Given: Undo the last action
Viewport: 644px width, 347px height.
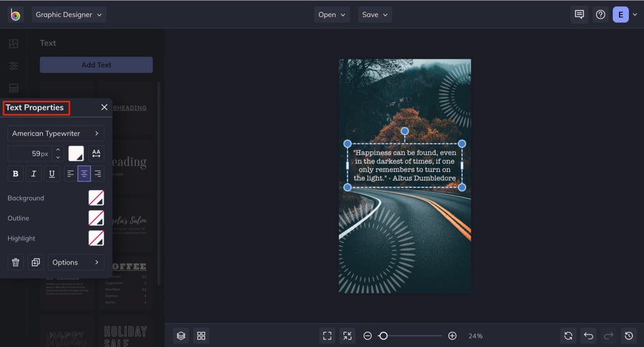Looking at the screenshot, I should tap(589, 336).
